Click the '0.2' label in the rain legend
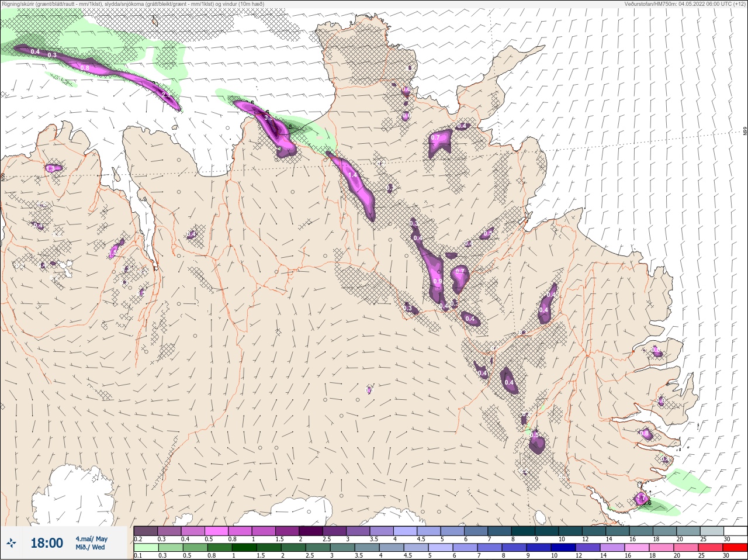Screen dimensions: 748x560 pos(138,539)
